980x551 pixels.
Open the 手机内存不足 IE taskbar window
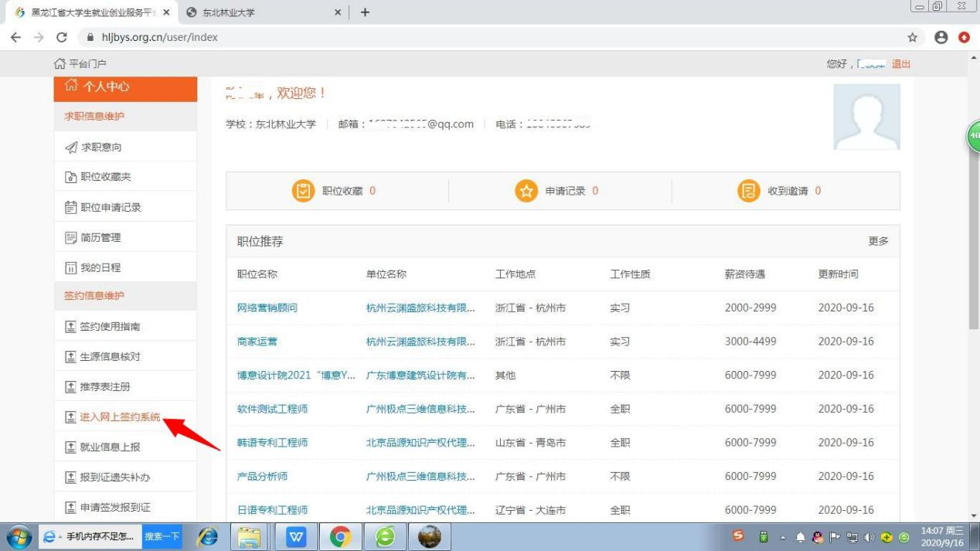(89, 536)
